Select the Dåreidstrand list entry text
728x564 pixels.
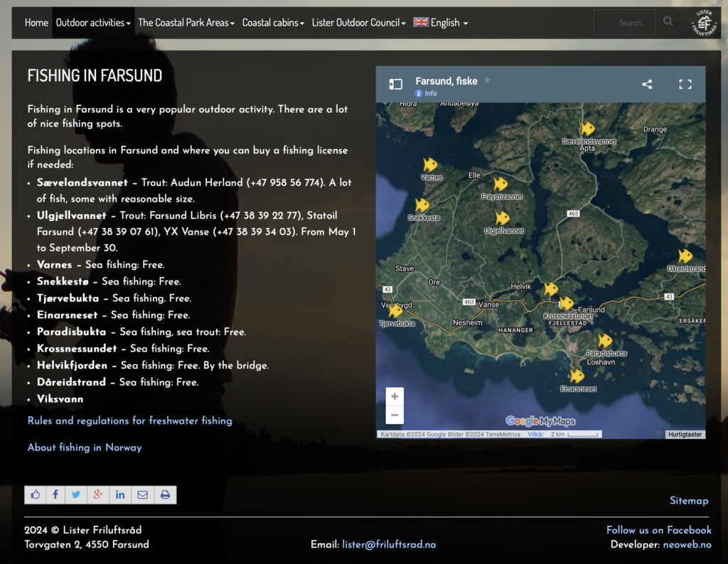(x=118, y=382)
